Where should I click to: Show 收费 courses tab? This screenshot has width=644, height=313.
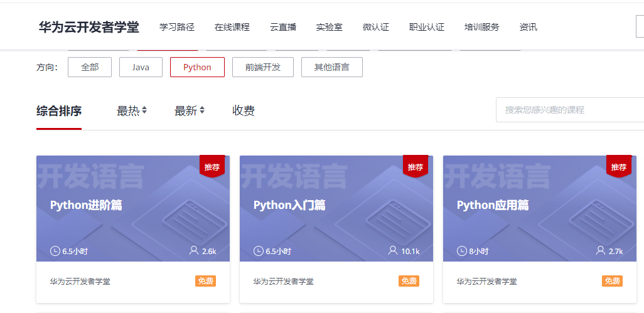coord(243,111)
